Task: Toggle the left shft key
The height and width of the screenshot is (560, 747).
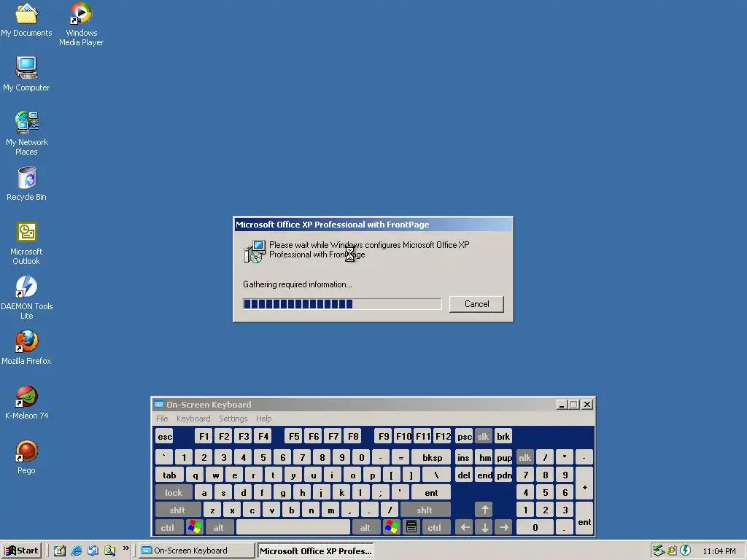Action: 178,510
